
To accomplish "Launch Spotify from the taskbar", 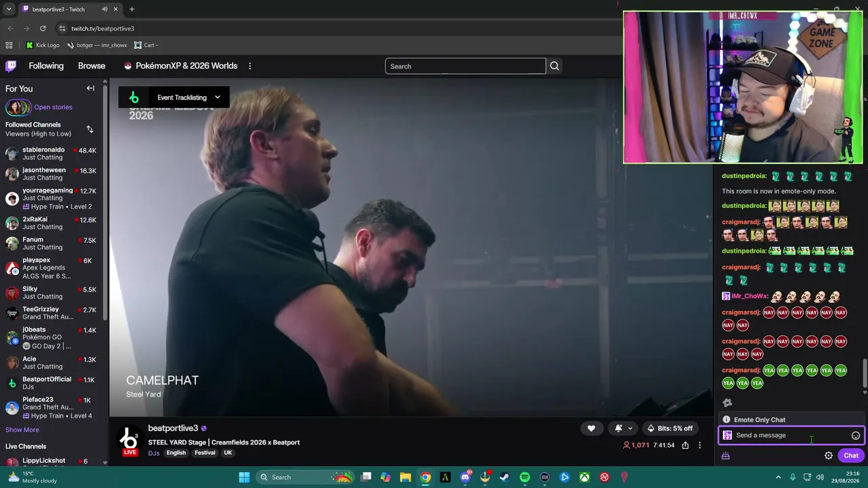I will (525, 477).
